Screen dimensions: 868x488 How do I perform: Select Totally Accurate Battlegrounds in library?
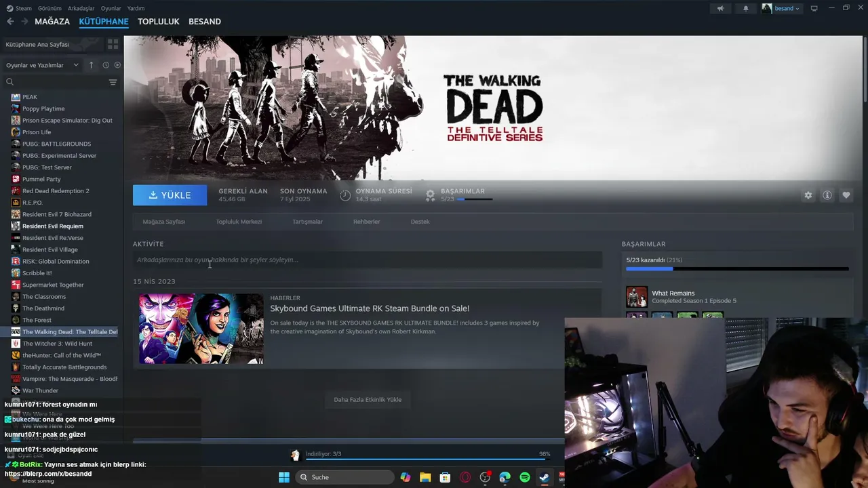click(64, 367)
